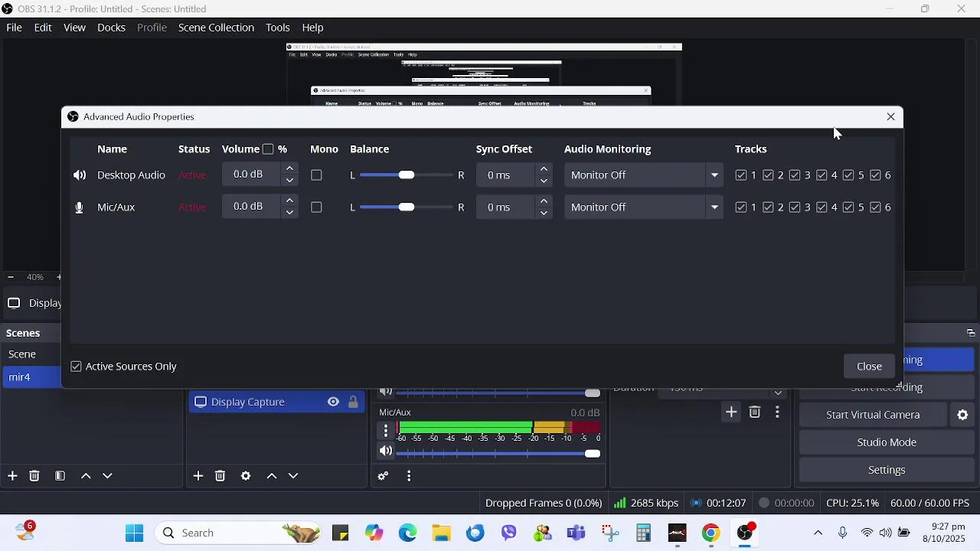Toggle Volume percent checkbox

point(268,149)
